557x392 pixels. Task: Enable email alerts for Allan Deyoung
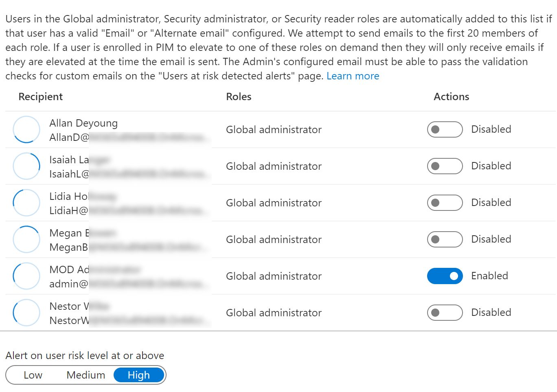point(445,129)
